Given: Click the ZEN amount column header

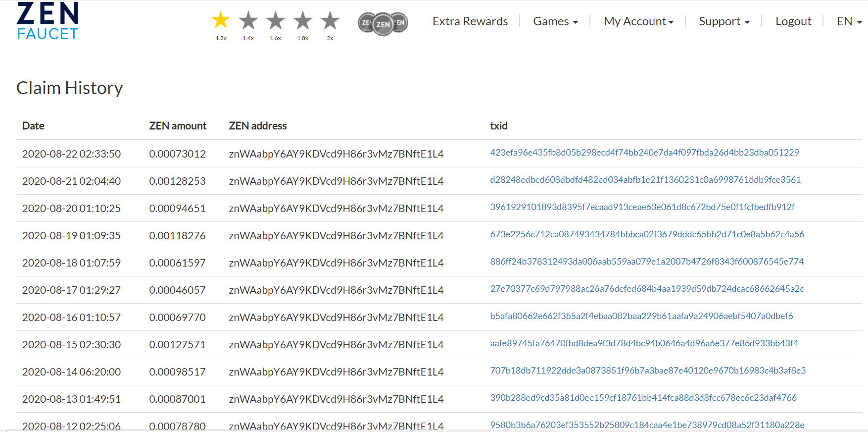Looking at the screenshot, I should pos(178,126).
